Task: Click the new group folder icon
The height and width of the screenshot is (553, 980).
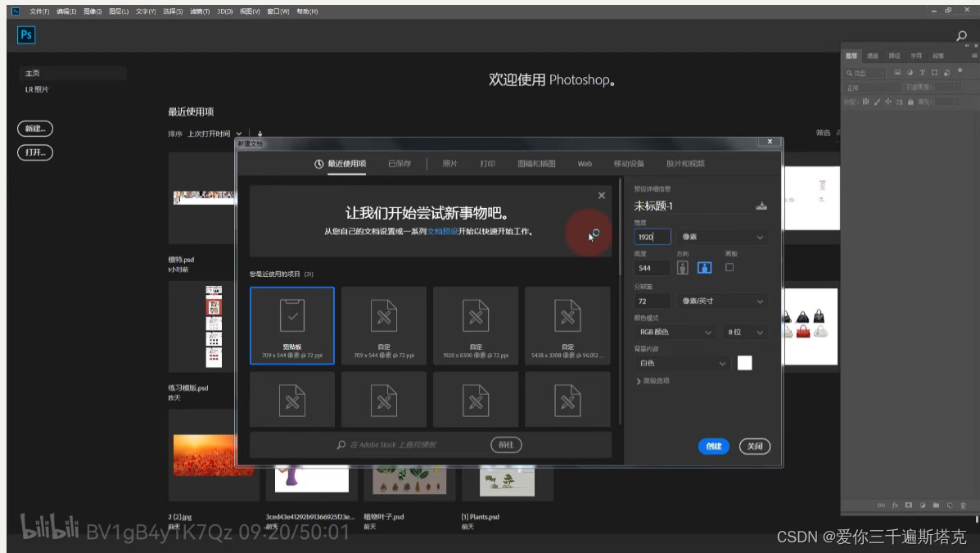Action: click(x=936, y=505)
